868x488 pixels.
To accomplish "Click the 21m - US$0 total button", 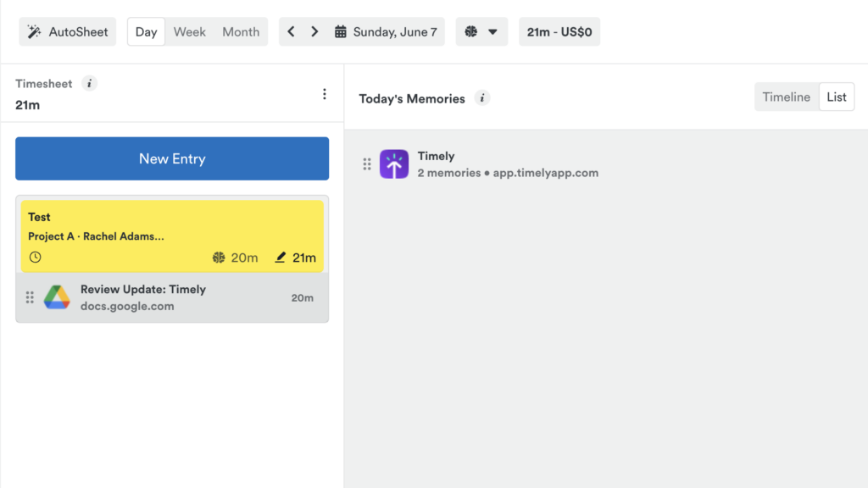I will [559, 31].
